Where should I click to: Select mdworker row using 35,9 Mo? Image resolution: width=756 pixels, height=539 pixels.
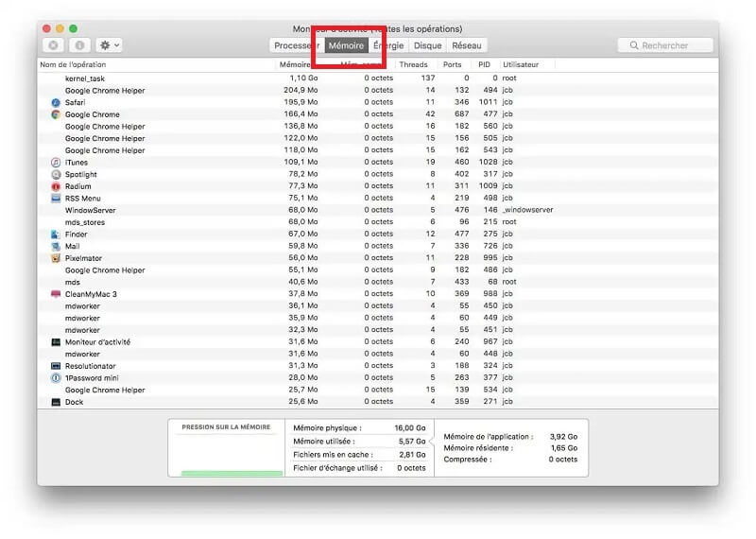coord(377,318)
